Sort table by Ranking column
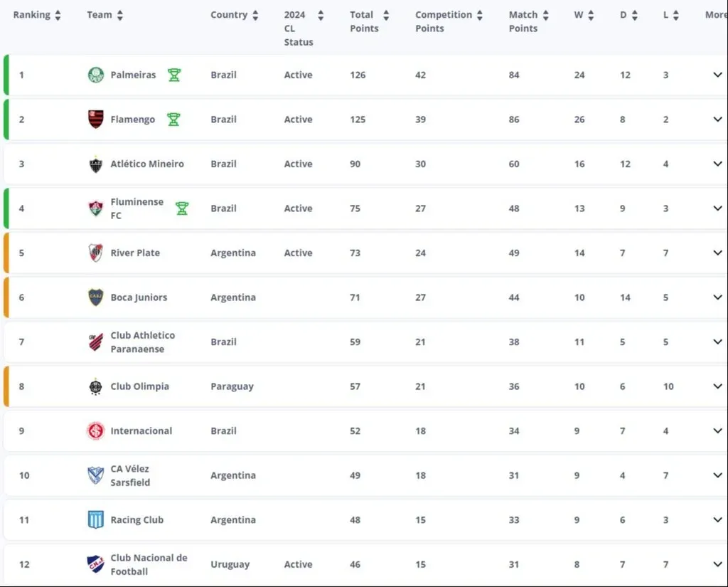 pyautogui.click(x=58, y=15)
